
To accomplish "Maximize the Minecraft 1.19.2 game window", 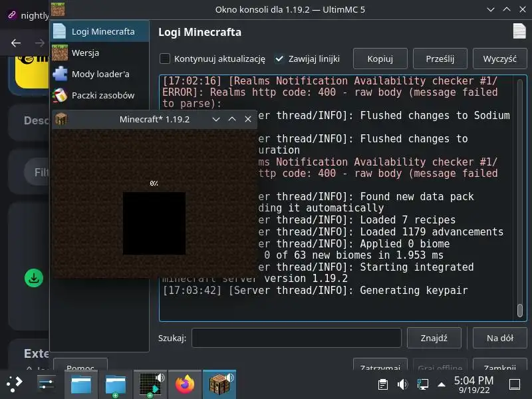I will [x=232, y=119].
